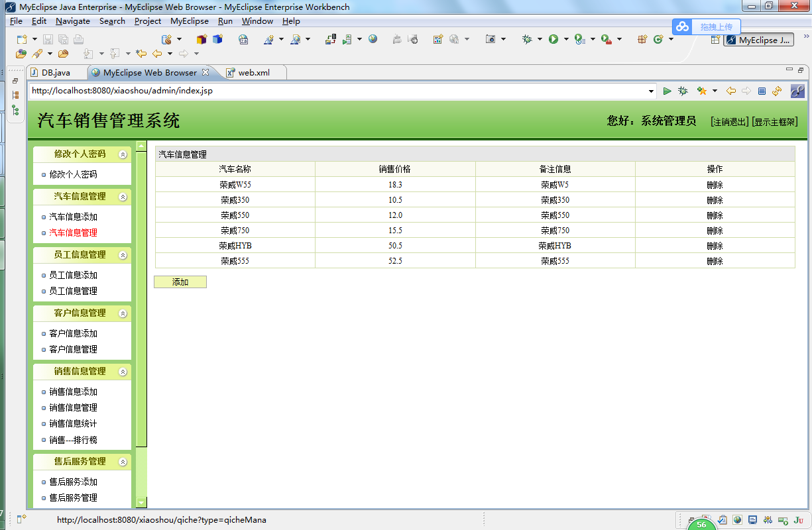Close the MyEclipse Web Browser tab
The height and width of the screenshot is (530, 812).
[205, 72]
